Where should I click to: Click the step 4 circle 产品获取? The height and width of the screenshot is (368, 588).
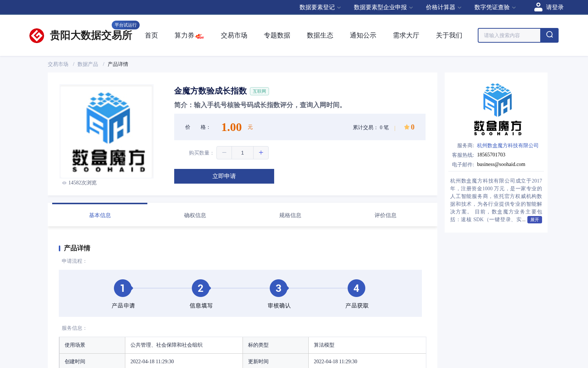(x=356, y=288)
